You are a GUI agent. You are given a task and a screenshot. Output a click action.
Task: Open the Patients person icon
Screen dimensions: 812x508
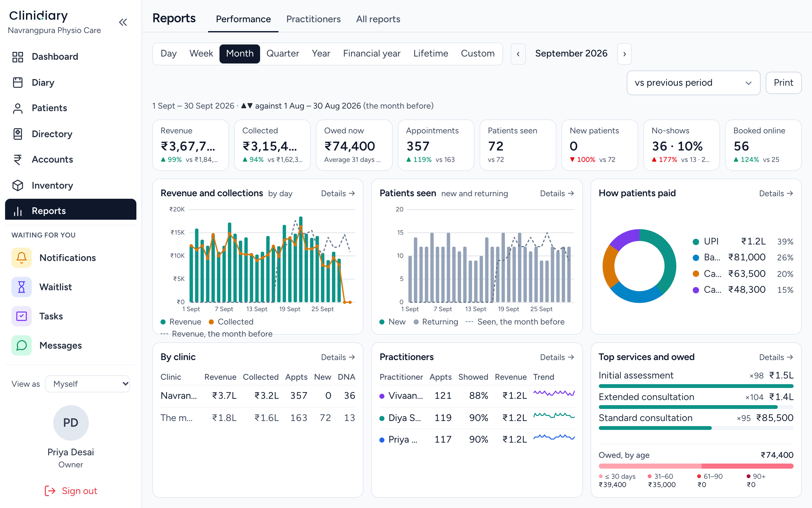pos(18,108)
